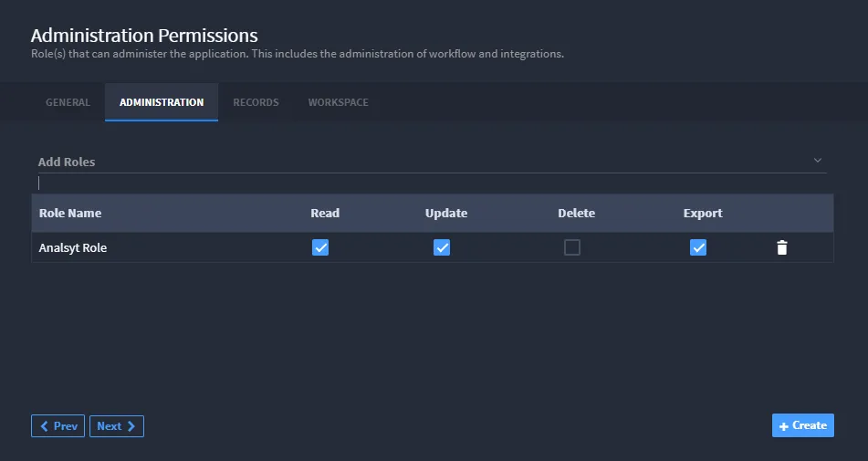Switch to the General tab
The height and width of the screenshot is (461, 868).
pos(68,102)
